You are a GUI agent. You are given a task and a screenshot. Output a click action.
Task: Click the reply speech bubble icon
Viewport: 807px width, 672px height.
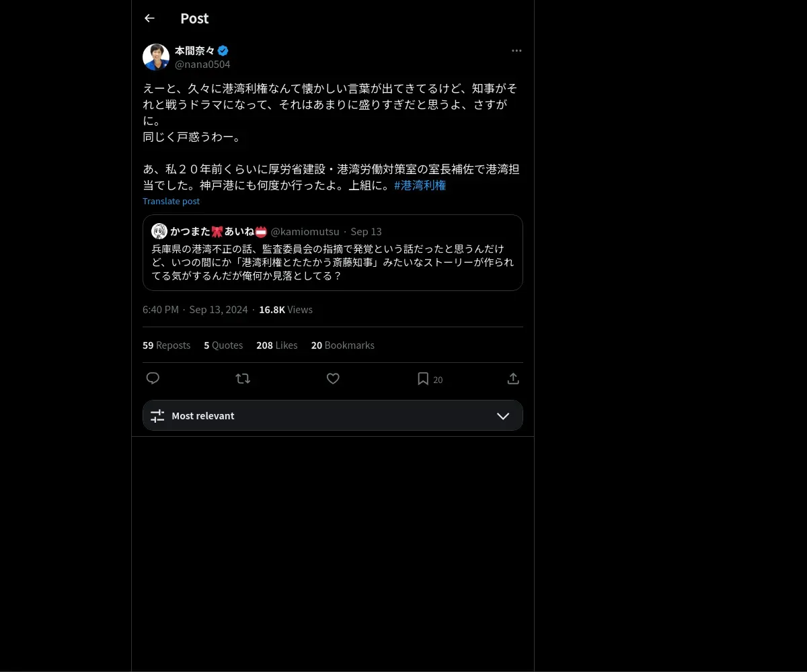(x=153, y=378)
